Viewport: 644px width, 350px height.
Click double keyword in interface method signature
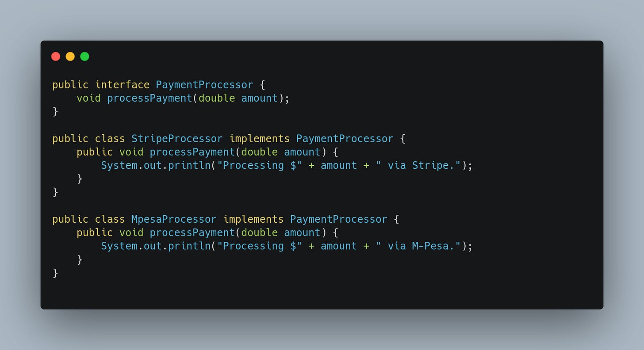(x=217, y=98)
